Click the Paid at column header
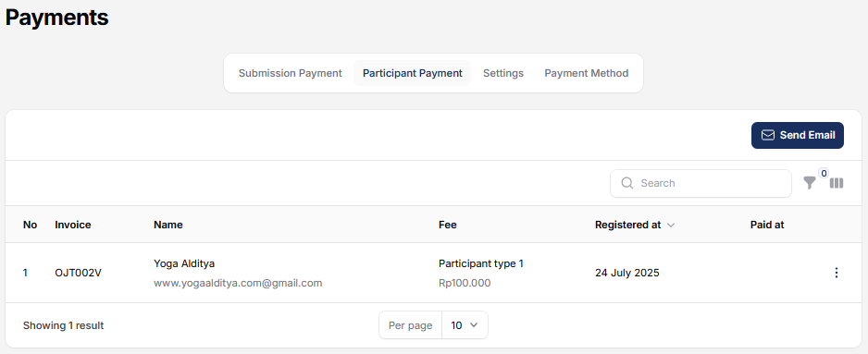The image size is (868, 354). coord(767,225)
